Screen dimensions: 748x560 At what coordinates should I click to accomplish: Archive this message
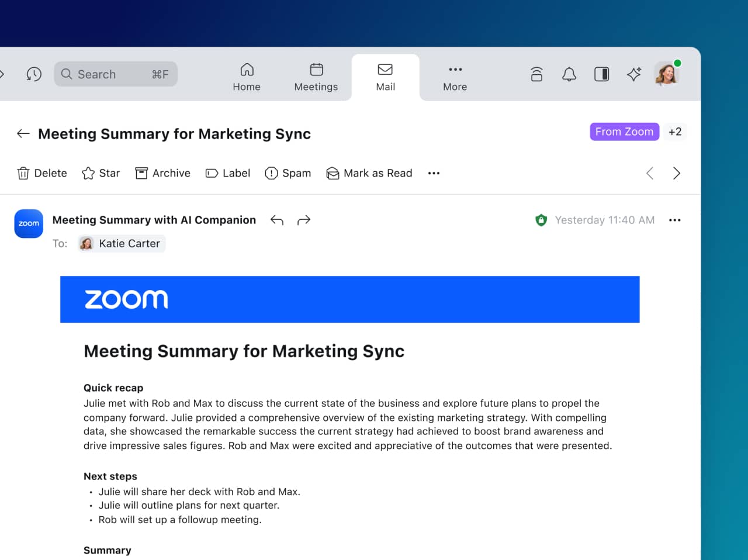[x=162, y=173]
